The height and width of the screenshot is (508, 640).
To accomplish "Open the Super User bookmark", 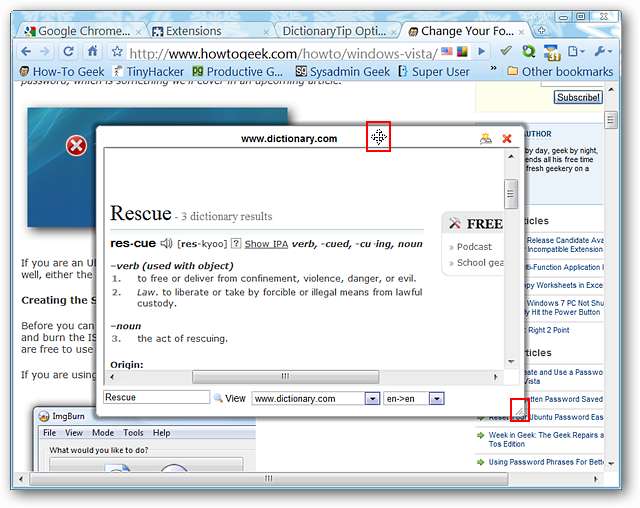I will [434, 72].
